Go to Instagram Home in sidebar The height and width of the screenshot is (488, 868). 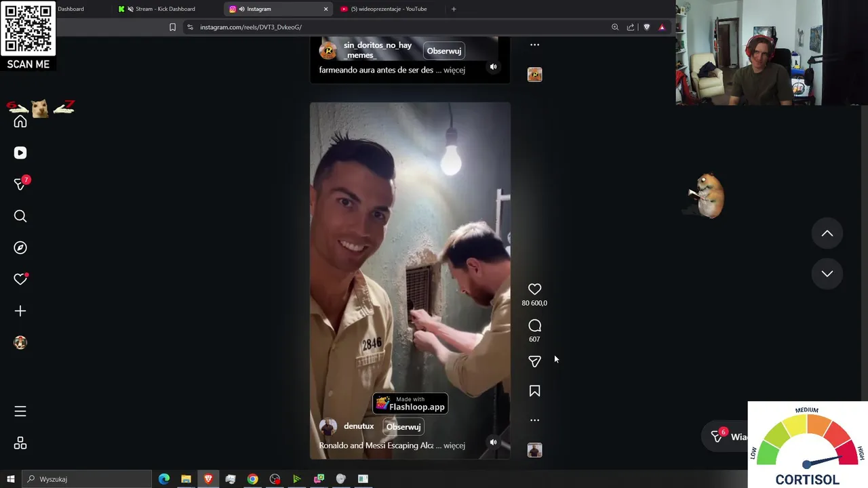20,121
